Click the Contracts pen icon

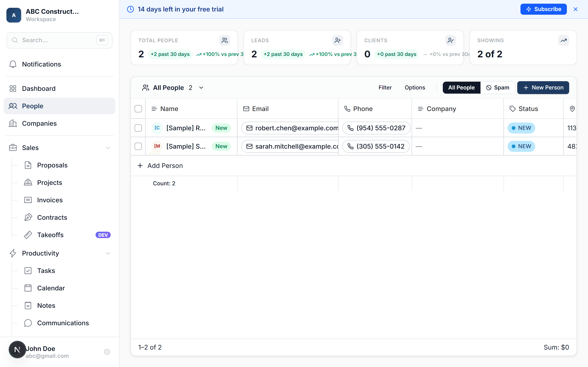(x=28, y=217)
